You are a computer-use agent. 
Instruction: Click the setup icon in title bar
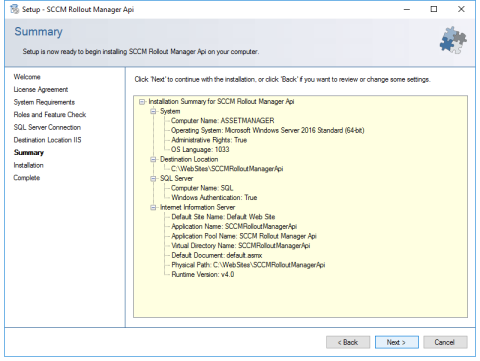[x=15, y=9]
